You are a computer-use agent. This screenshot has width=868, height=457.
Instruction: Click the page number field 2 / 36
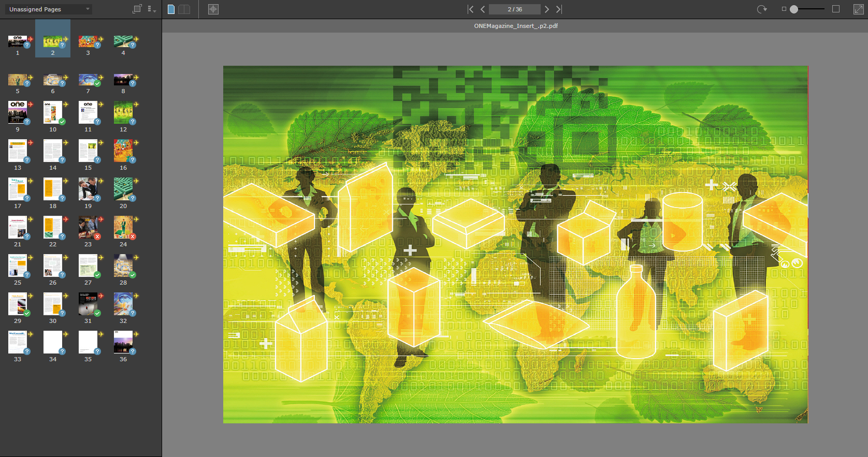514,9
